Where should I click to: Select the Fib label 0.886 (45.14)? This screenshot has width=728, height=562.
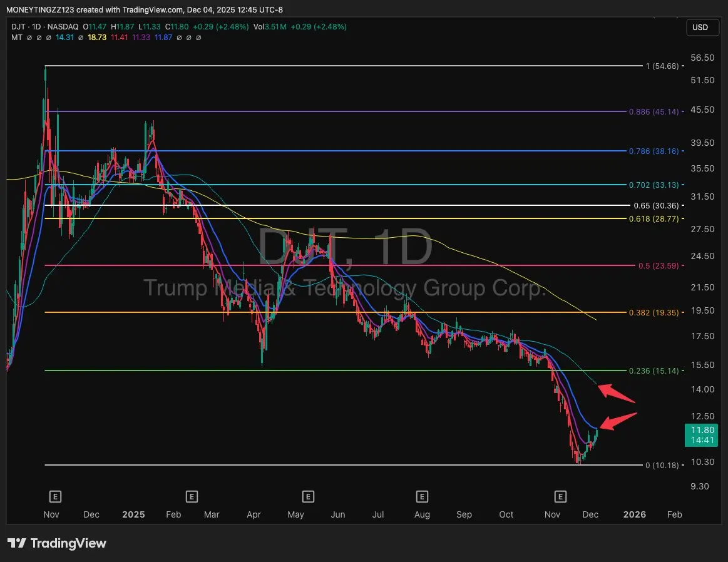pos(654,112)
